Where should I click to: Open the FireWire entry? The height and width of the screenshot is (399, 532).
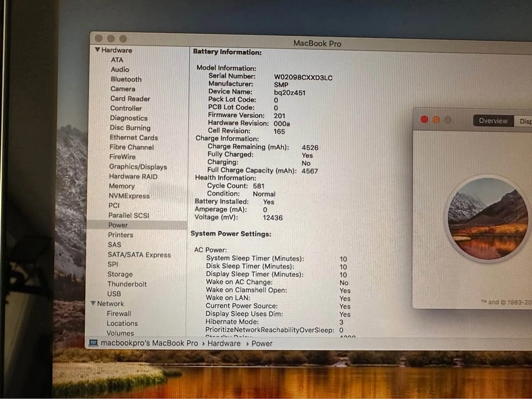click(122, 157)
